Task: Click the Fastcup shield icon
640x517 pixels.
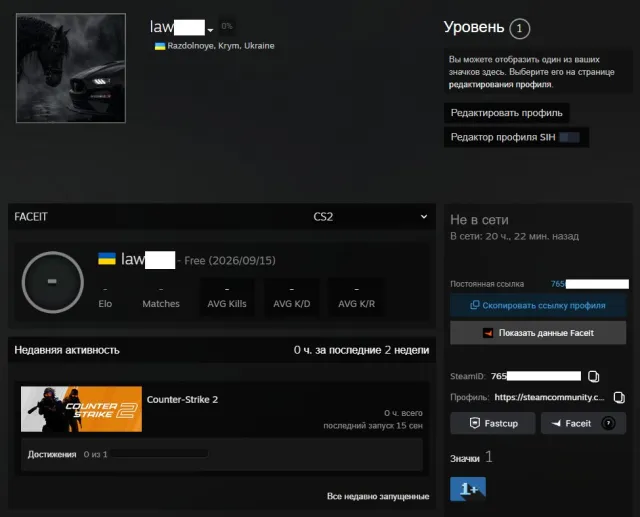Action: (x=475, y=423)
